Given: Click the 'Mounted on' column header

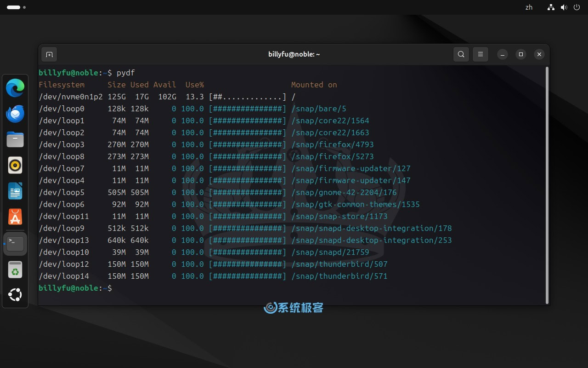Looking at the screenshot, I should coord(314,85).
